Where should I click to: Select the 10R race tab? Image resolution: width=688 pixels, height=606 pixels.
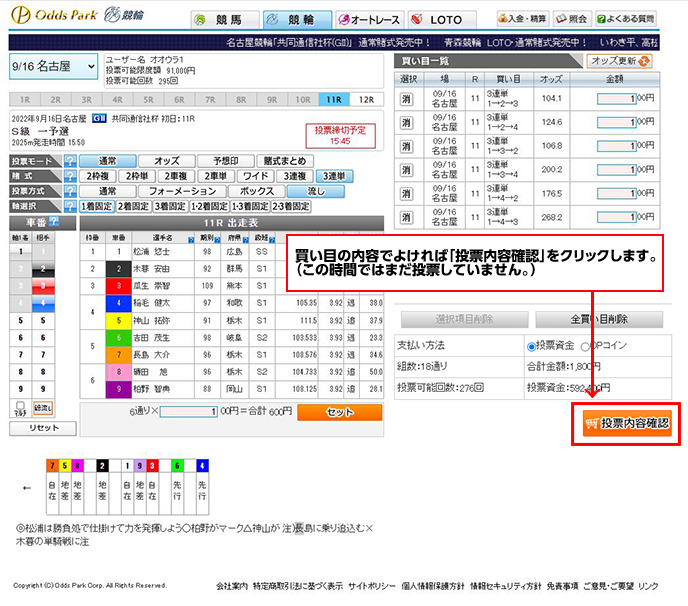click(303, 100)
